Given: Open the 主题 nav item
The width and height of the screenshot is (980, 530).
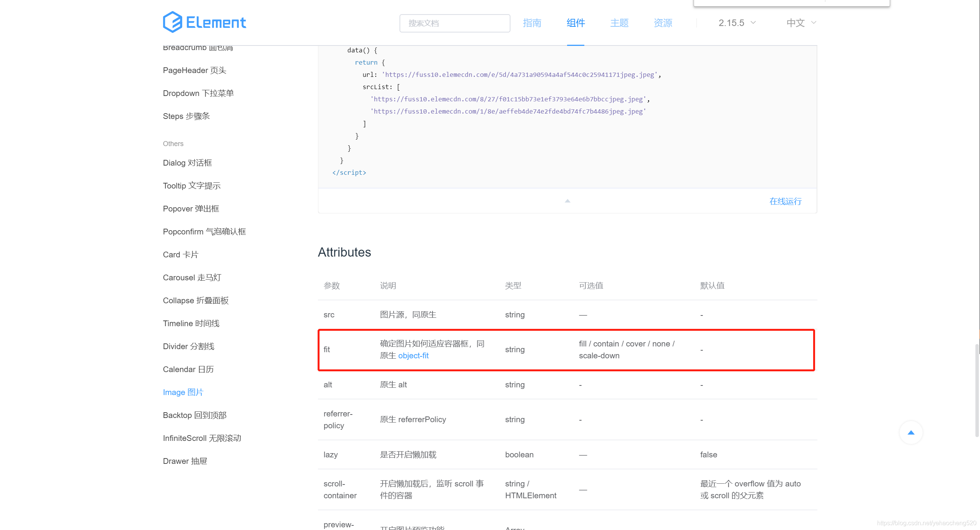Looking at the screenshot, I should click(x=619, y=23).
